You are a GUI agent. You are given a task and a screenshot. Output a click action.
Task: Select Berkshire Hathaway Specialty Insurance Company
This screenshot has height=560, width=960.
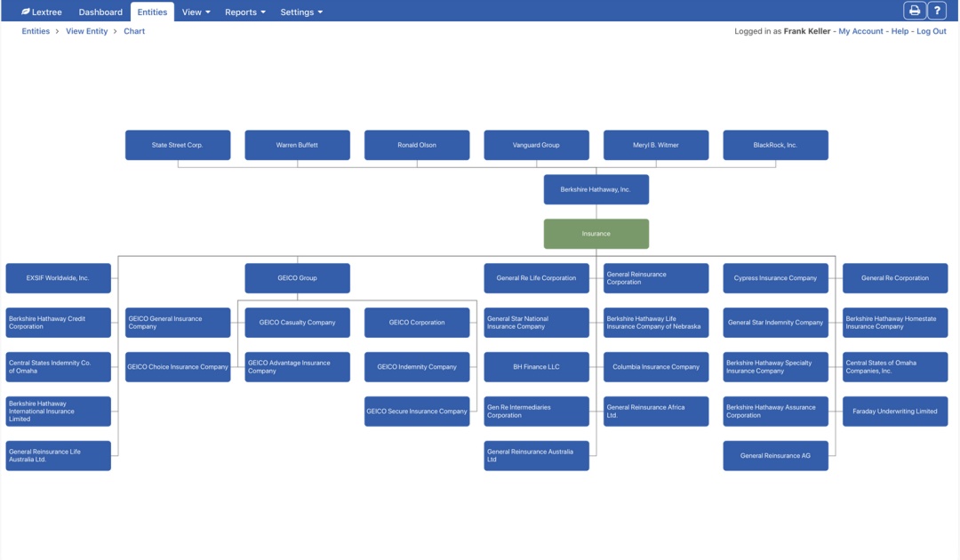pyautogui.click(x=775, y=366)
